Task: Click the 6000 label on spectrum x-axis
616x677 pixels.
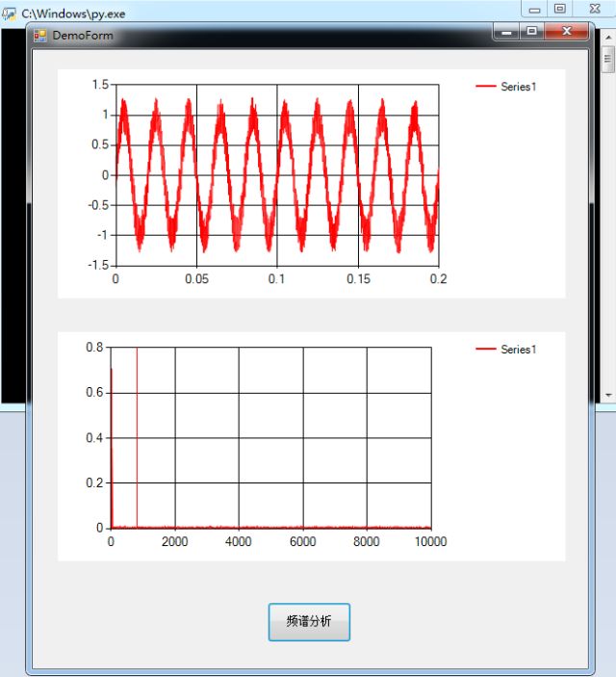Action: point(302,541)
